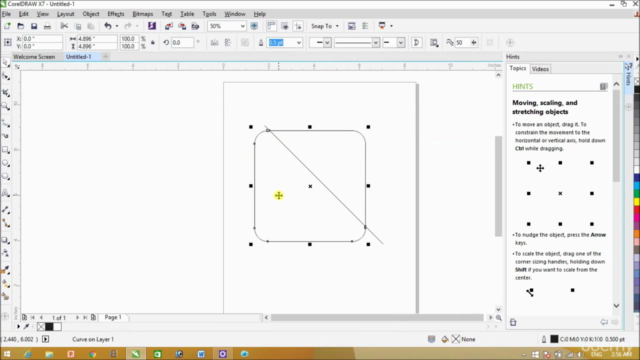Image resolution: width=640 pixels, height=360 pixels.
Task: Select the Zoom tool in toolbox
Action: pos(6,107)
